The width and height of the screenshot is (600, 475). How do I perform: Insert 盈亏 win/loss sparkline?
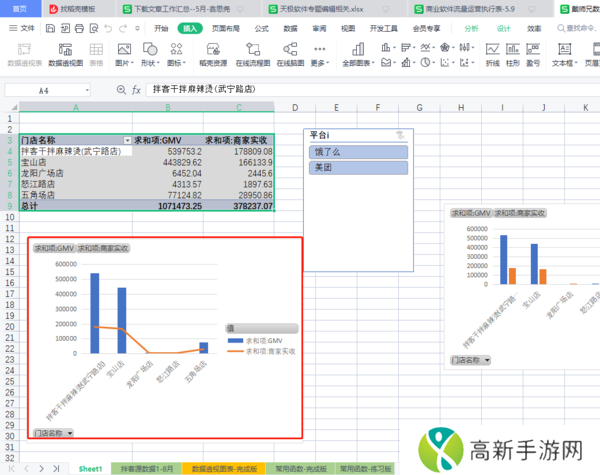coord(533,55)
